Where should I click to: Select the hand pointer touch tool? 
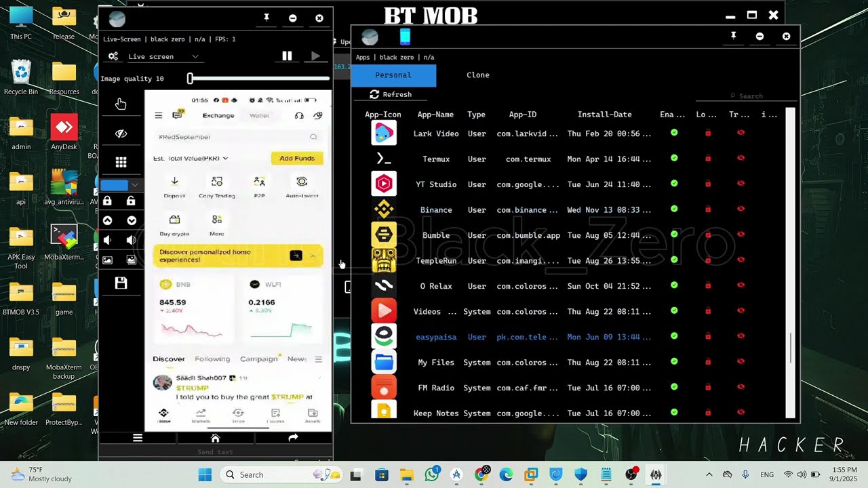point(121,104)
